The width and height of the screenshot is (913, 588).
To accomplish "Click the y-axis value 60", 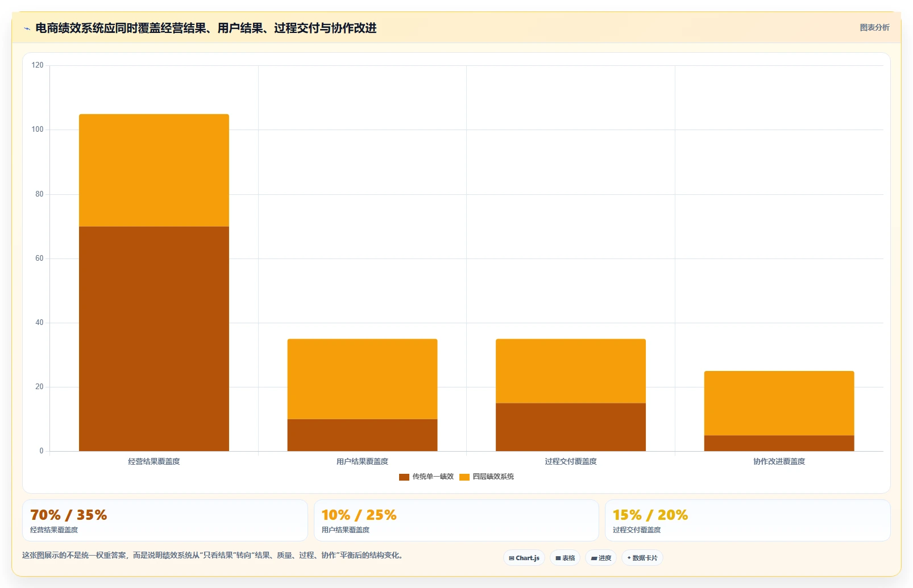I will 39,258.
